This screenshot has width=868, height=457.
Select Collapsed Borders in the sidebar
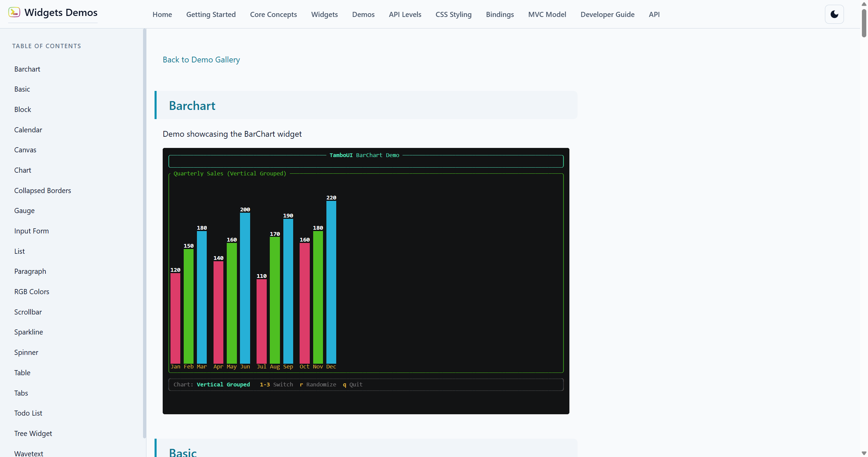pyautogui.click(x=43, y=191)
